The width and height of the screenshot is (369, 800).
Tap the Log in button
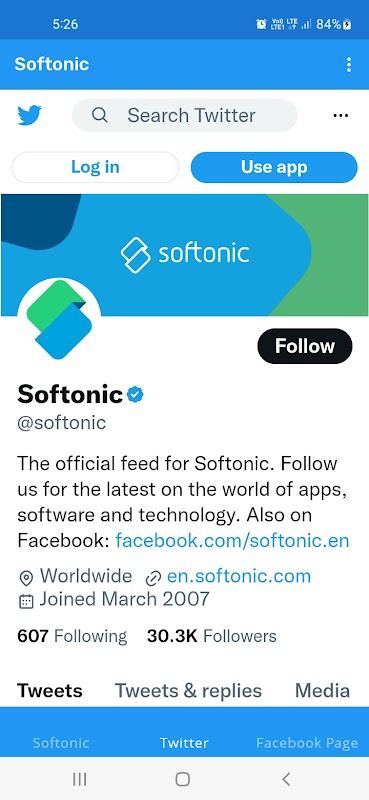point(95,167)
